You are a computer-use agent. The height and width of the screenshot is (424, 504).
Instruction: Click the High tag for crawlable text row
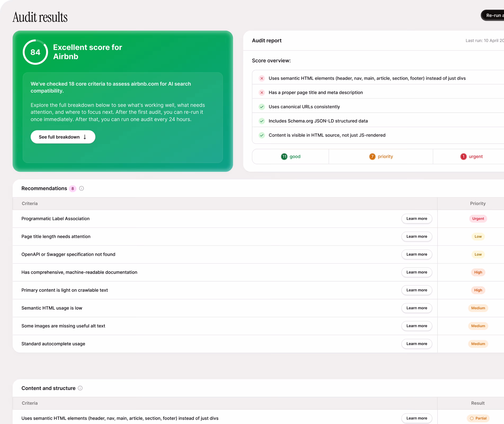[x=478, y=290]
